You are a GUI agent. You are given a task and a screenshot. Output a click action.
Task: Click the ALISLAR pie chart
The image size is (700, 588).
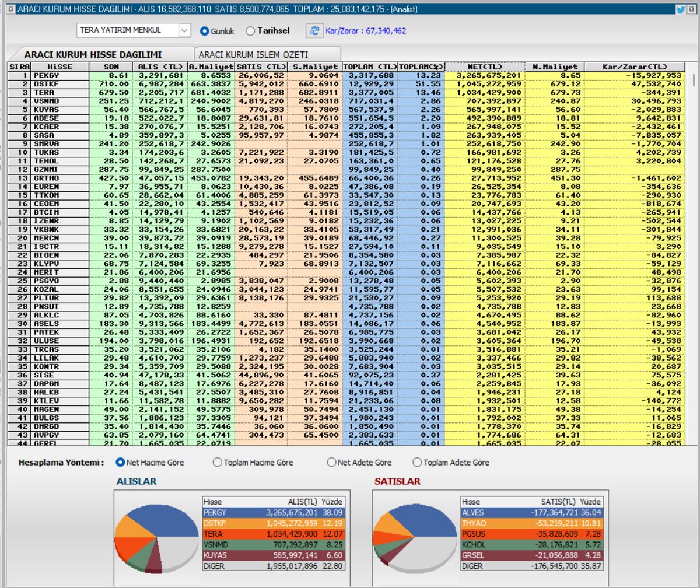[157, 538]
